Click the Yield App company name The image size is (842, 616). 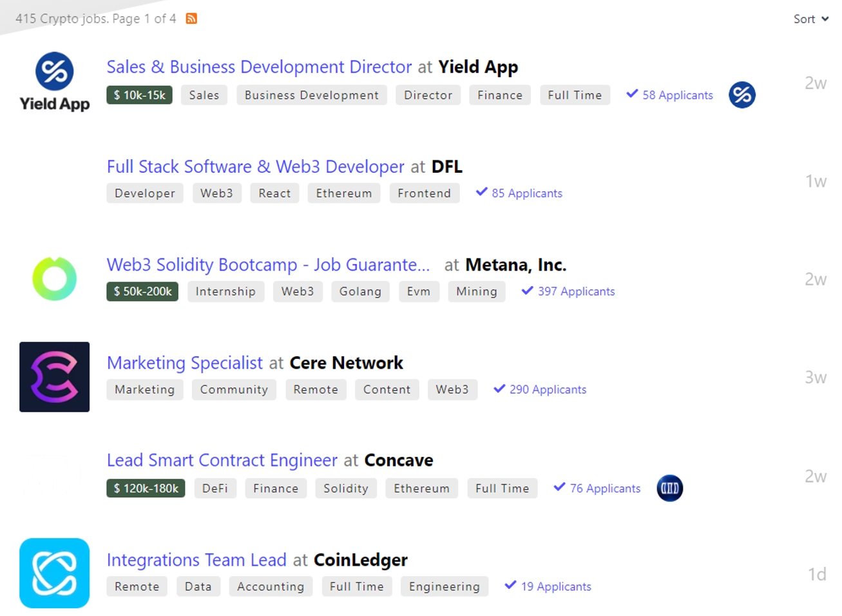(x=478, y=67)
